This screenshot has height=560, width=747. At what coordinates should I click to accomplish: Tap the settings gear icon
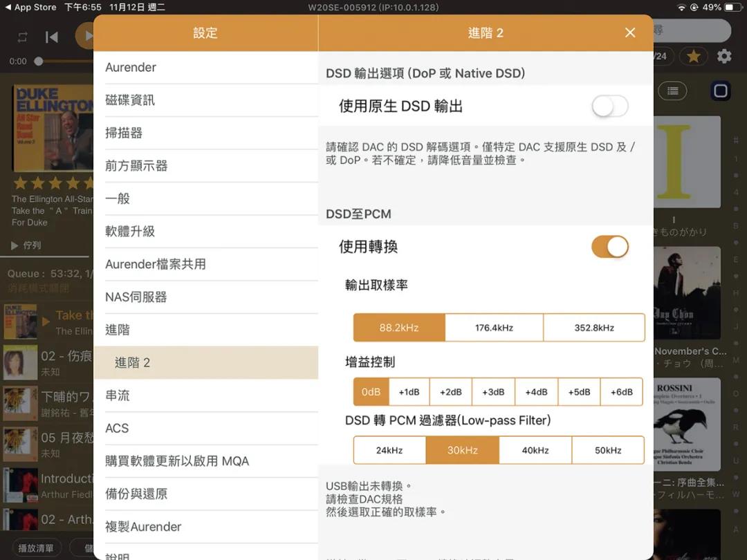tap(725, 56)
